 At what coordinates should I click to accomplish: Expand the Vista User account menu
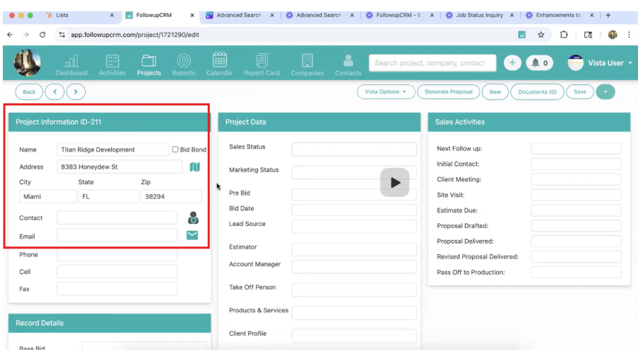(x=600, y=63)
